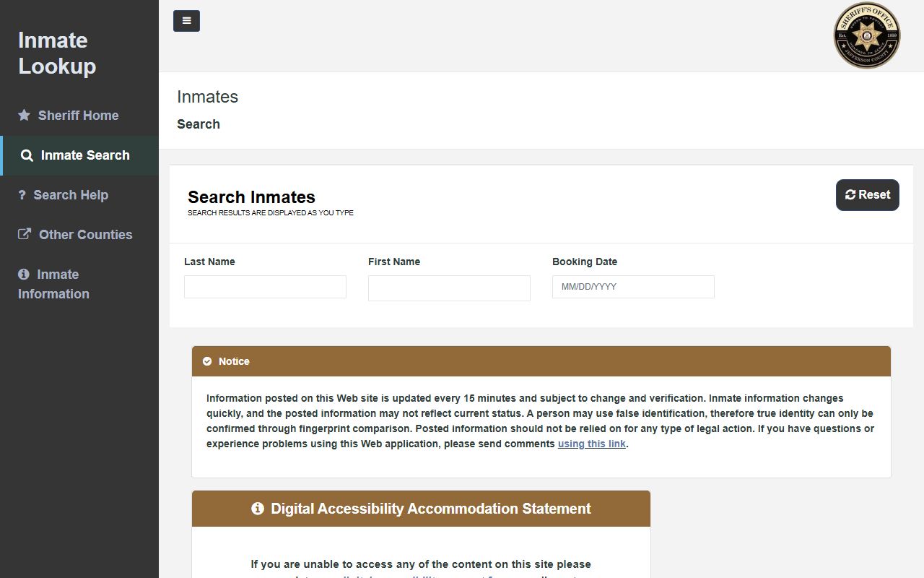Click the check icon in the Notice header
Viewport: 924px width, 578px height.
tap(207, 361)
